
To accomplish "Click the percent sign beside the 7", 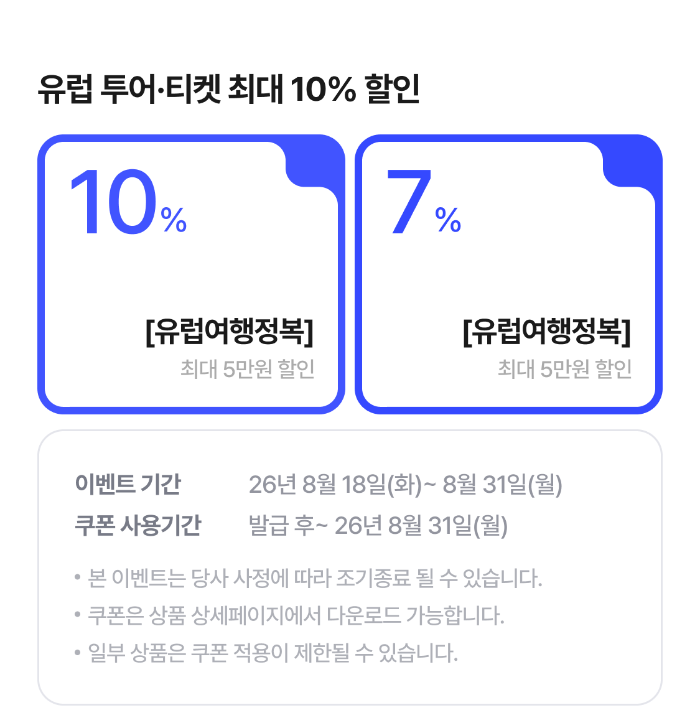I will (x=448, y=220).
